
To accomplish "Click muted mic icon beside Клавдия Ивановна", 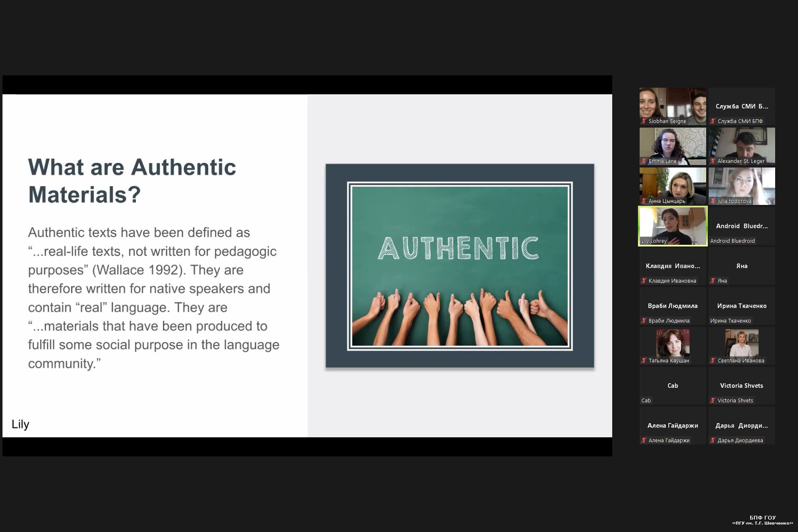I will pyautogui.click(x=644, y=281).
